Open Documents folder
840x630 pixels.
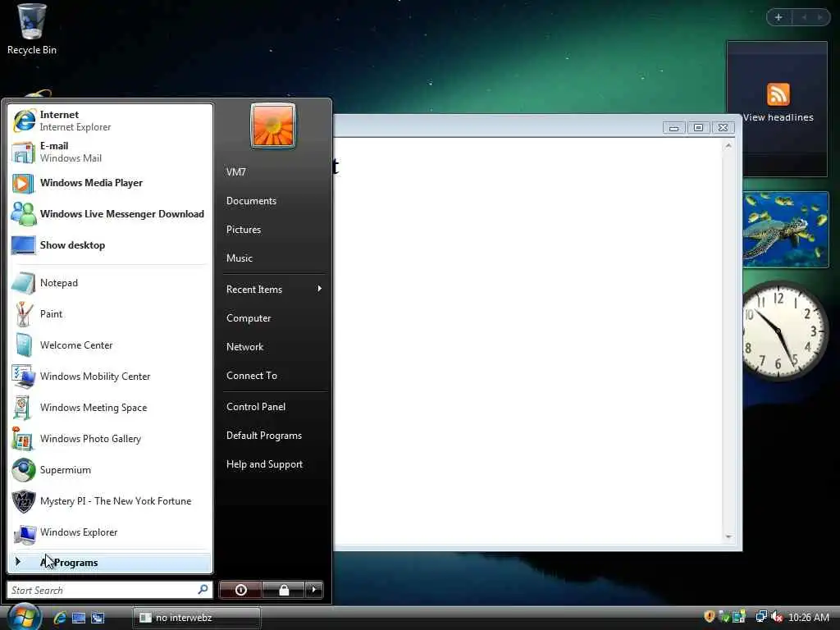[x=274, y=201]
